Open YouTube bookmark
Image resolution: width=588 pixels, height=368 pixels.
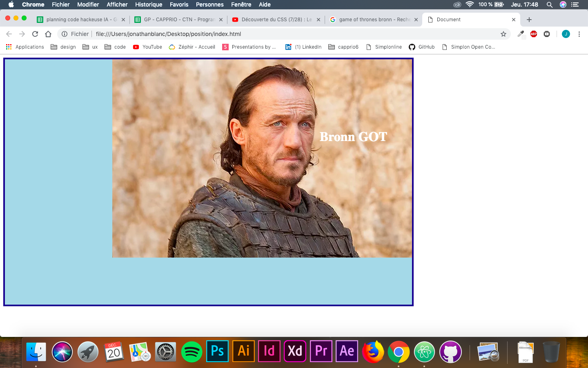147,47
